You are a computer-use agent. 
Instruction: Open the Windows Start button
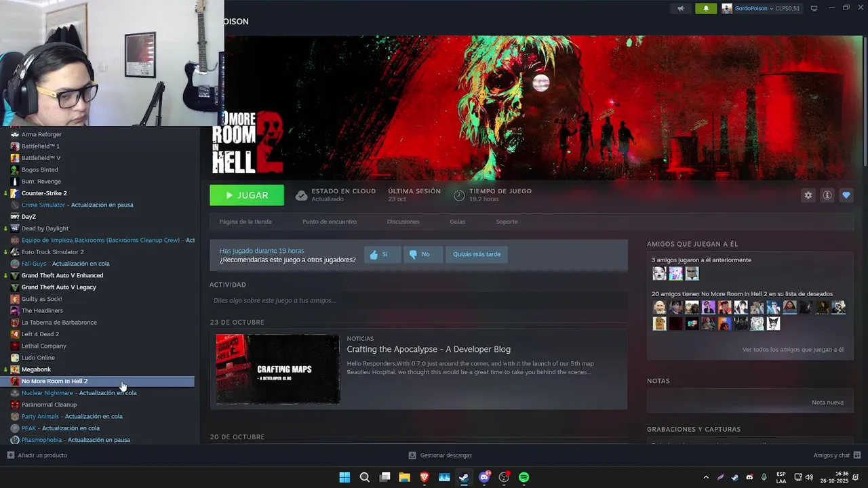coord(344,477)
